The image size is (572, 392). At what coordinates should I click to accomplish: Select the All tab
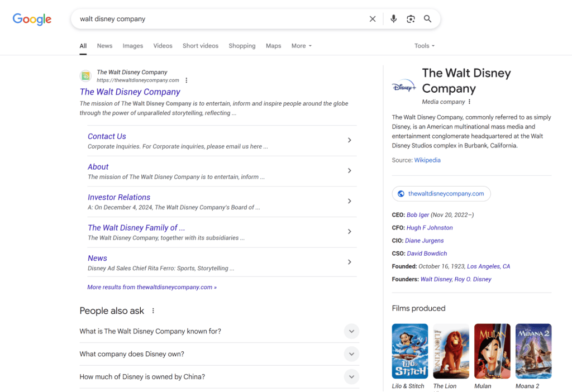click(83, 46)
